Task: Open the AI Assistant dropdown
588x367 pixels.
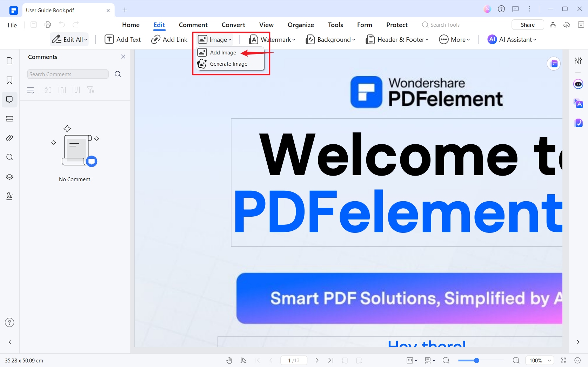Action: tap(512, 39)
